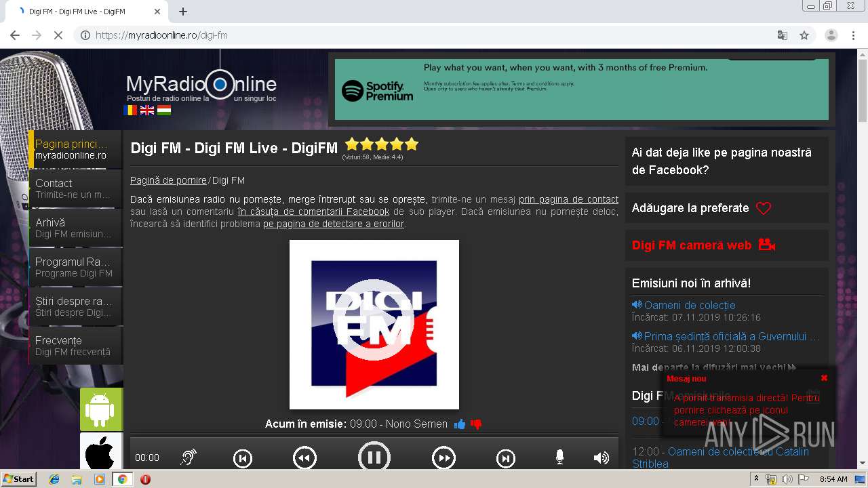Open the Android app download icon
868x488 pixels.
click(101, 409)
